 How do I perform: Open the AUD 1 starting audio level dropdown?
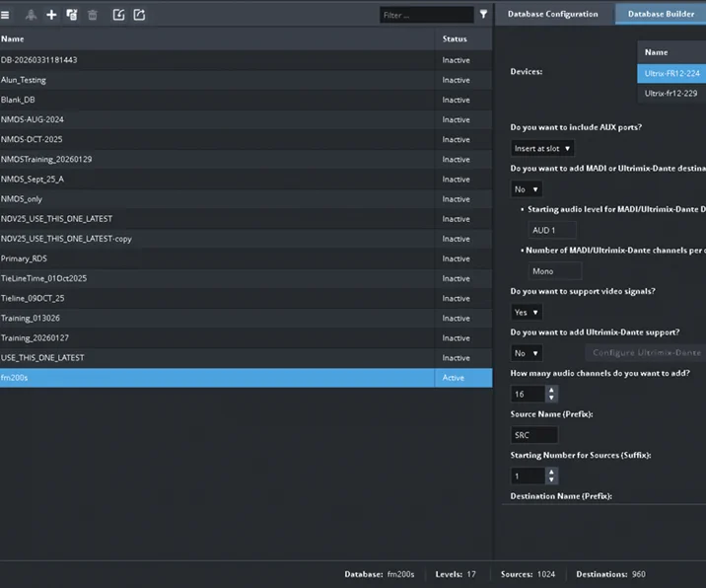552,230
